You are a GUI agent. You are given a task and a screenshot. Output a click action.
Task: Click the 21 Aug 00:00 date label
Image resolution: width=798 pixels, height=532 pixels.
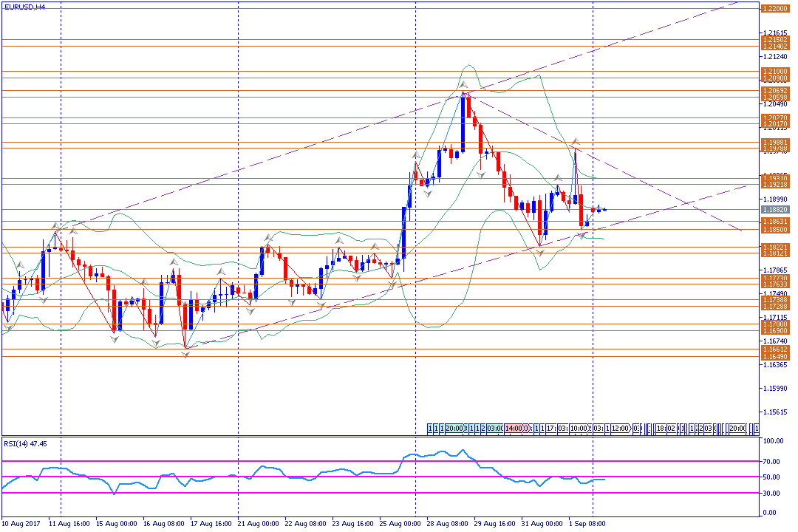pyautogui.click(x=259, y=523)
